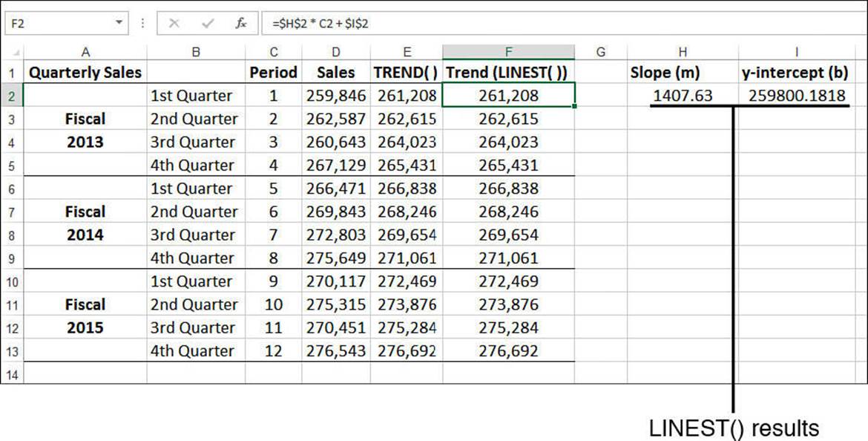Click the three-dot handle beside Name Box
868x441 pixels.
pos(143,24)
